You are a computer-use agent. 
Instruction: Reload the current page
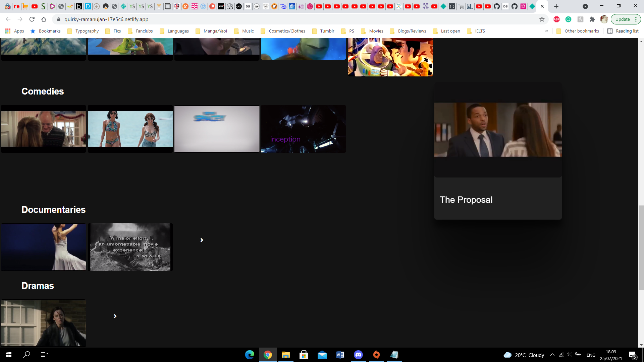32,19
